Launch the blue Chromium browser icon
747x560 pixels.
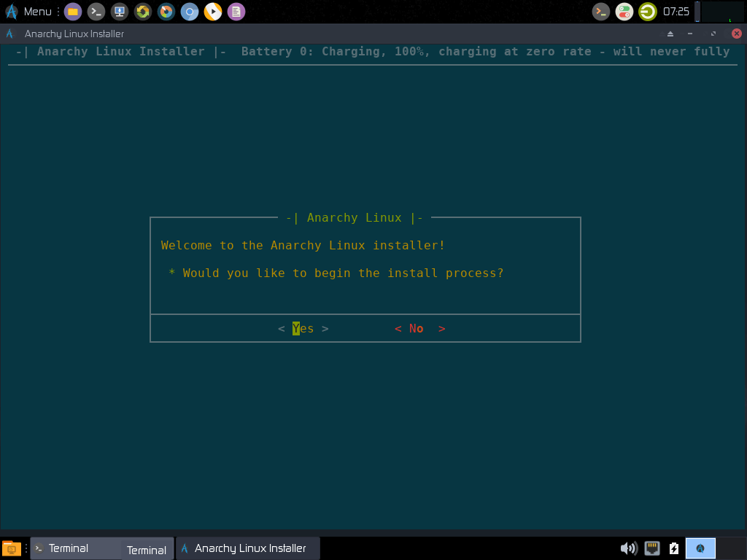pyautogui.click(x=190, y=12)
